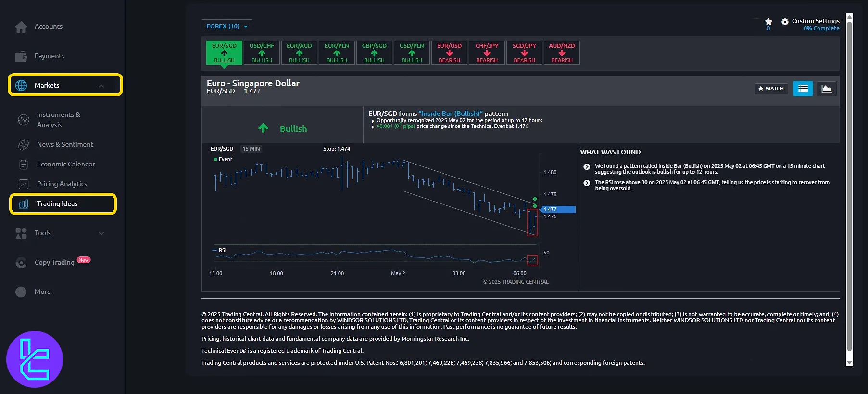The height and width of the screenshot is (394, 868).
Task: Click the "Stop: 1.474" label
Action: tap(337, 149)
